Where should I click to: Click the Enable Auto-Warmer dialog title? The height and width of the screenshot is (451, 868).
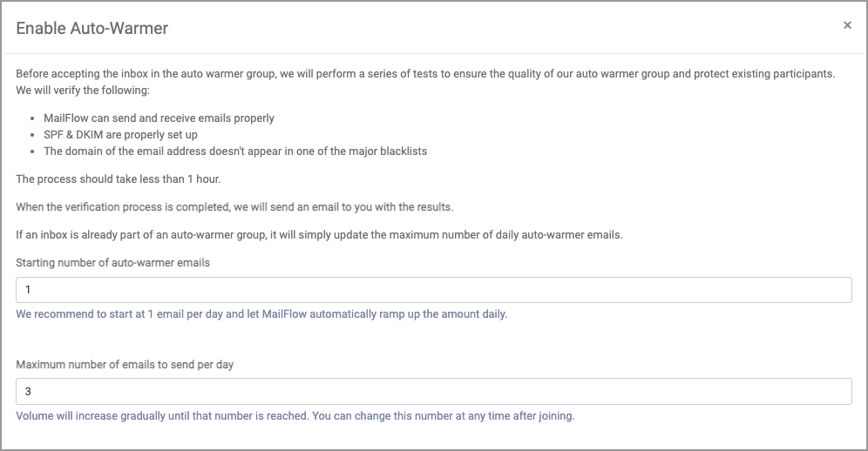click(92, 28)
